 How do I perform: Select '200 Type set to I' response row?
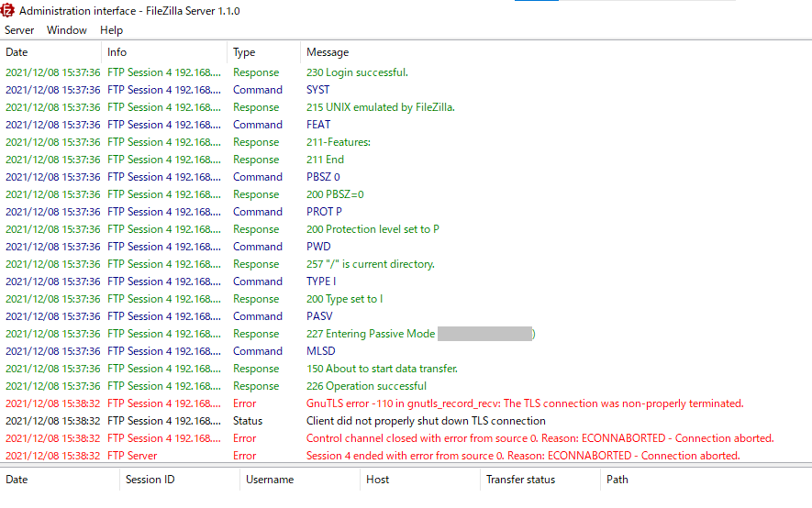[406, 299]
